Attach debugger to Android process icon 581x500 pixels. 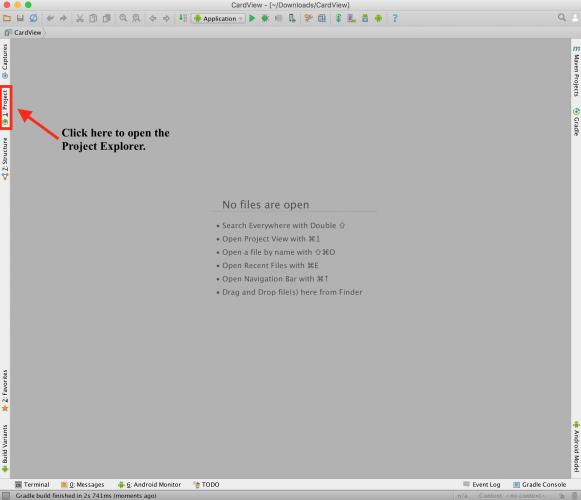pyautogui.click(x=292, y=18)
